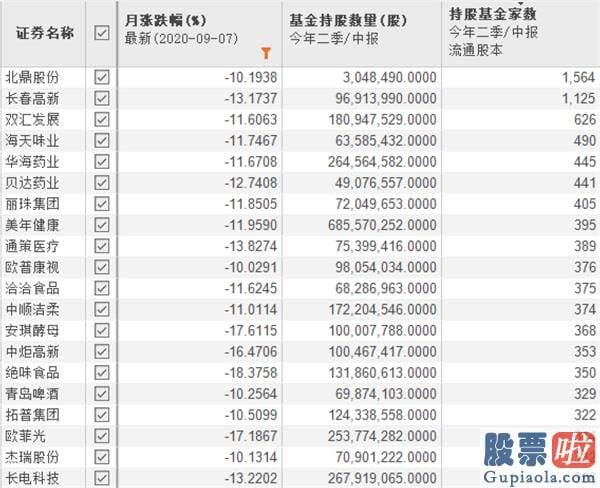Click the fund count value 1,125
The height and width of the screenshot is (488, 600).
578,98
